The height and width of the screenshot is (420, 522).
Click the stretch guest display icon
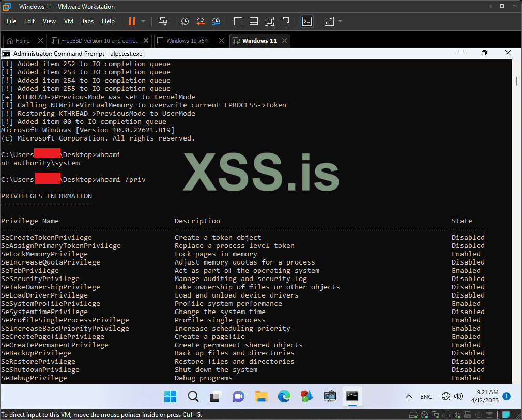click(x=329, y=21)
